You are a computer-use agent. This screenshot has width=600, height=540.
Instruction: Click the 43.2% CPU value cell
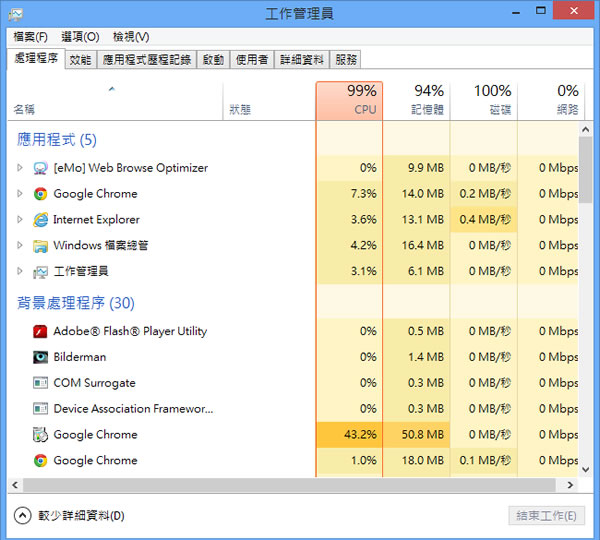pos(349,434)
